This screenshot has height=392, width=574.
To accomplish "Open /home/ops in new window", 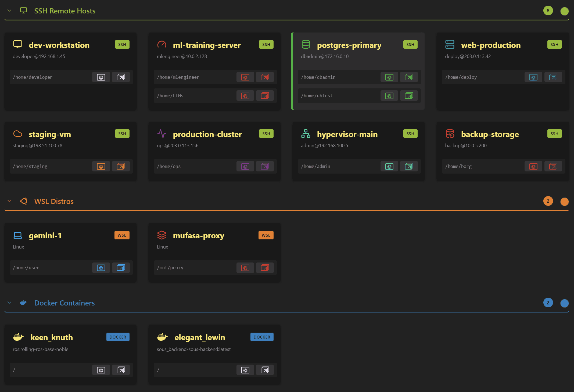I will coord(265,167).
